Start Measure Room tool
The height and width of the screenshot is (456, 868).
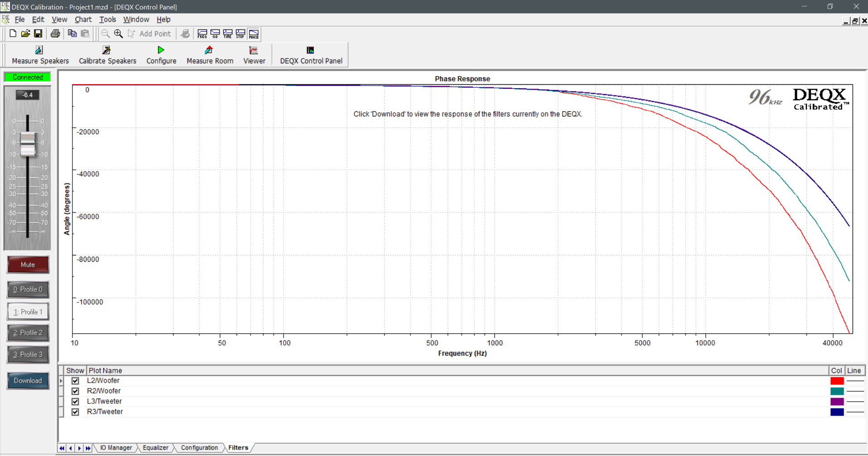click(x=210, y=55)
